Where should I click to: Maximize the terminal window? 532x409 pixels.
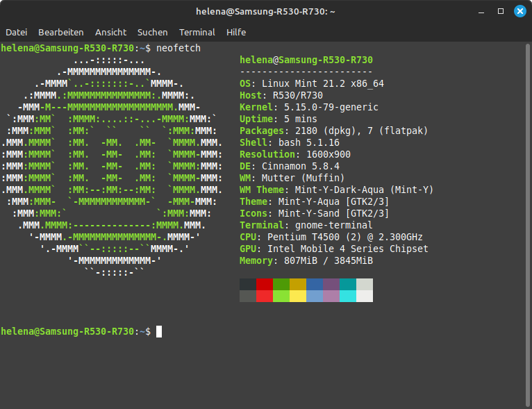501,12
